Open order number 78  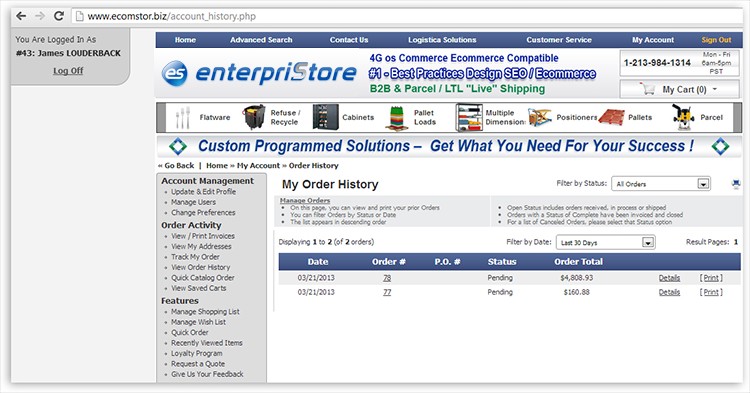tap(387, 278)
